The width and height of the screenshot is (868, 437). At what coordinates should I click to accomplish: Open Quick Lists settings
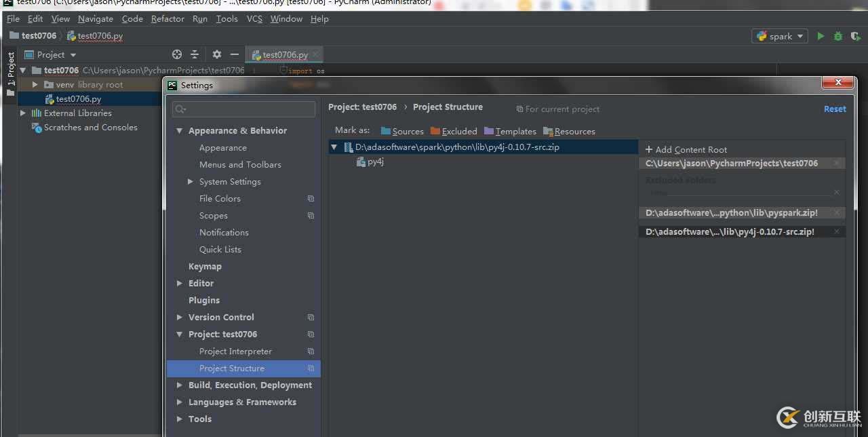point(220,250)
